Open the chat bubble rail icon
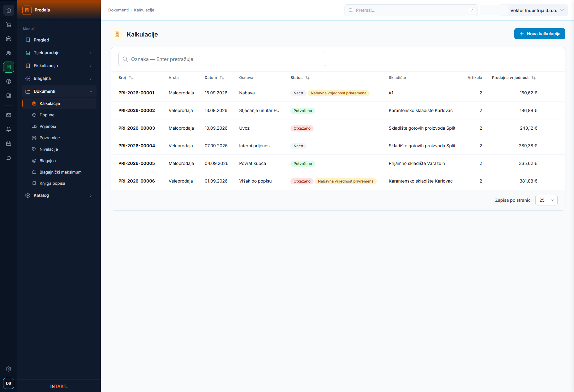 tap(9, 158)
